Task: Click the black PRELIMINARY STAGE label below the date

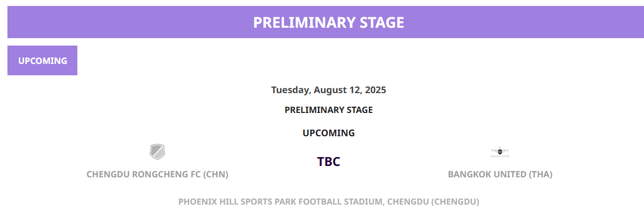Action: [x=329, y=110]
